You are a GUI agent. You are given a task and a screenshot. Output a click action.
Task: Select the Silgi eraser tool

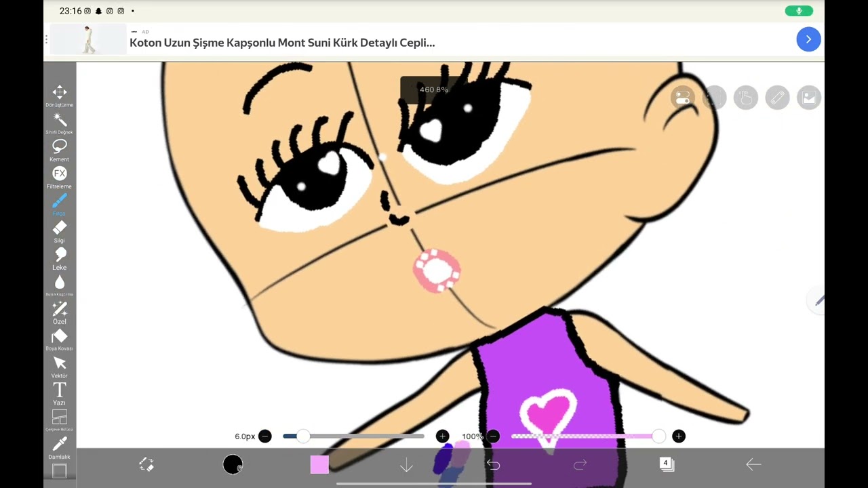click(x=60, y=231)
